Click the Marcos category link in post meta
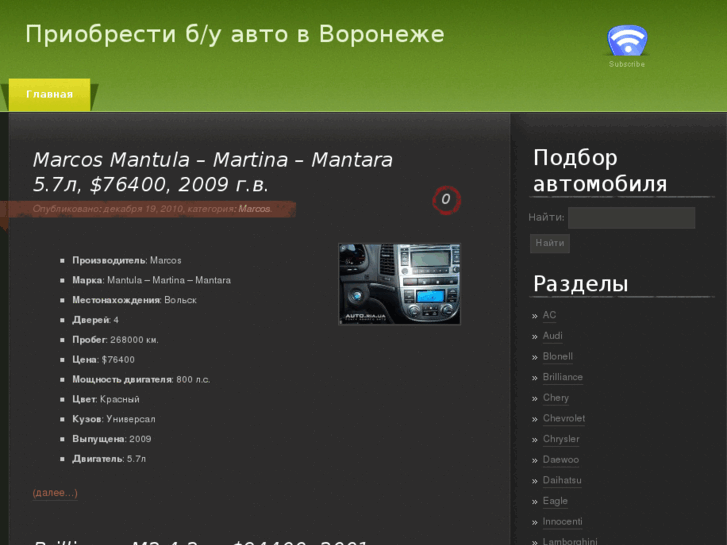 tap(254, 209)
